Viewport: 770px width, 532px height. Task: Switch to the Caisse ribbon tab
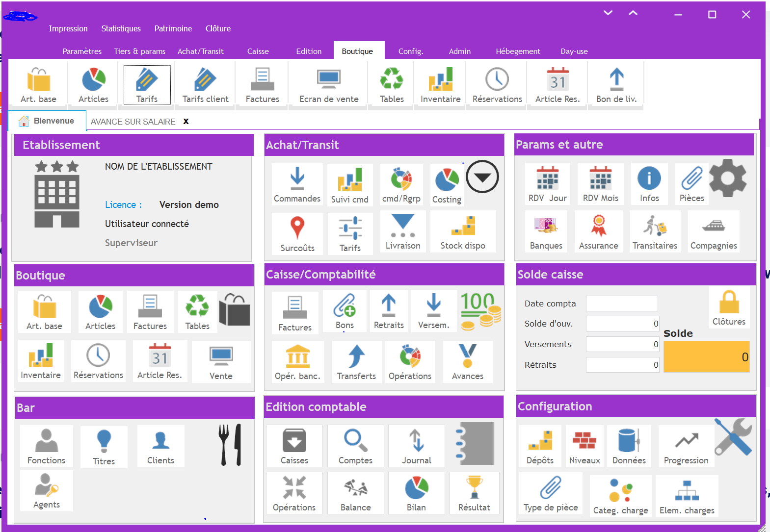tap(258, 51)
